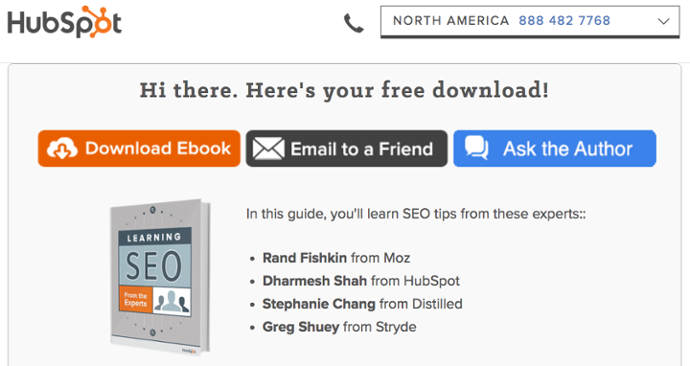Viewport: 690px width, 366px height.
Task: Open the North America phone dropdown
Action: (x=530, y=22)
